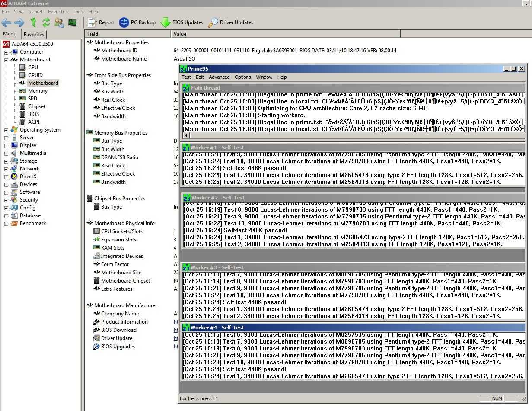Screen dimensions: 532x411
Task: Click the AIDA64 v5.30.3500 root node
Action: 32,44
